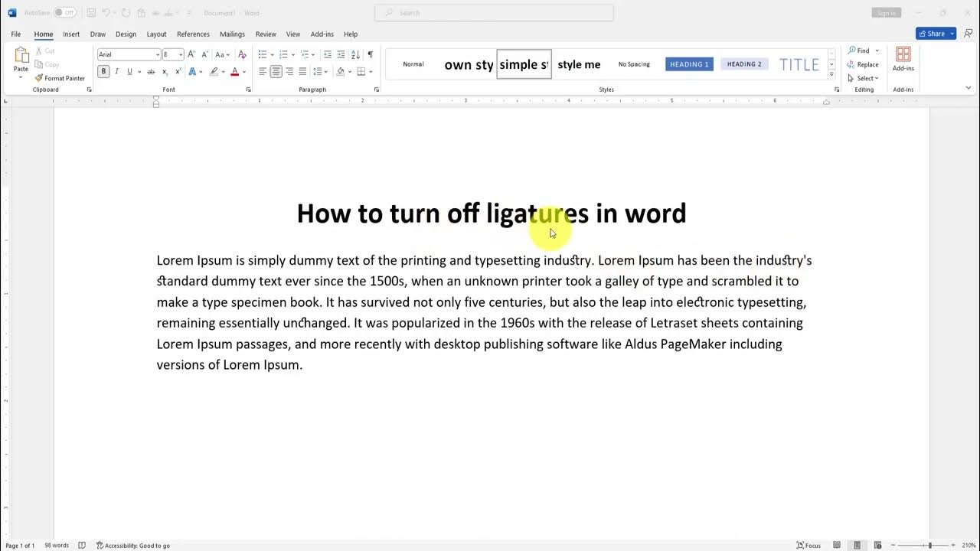
Task: Toggle Italic formatting
Action: 116,71
